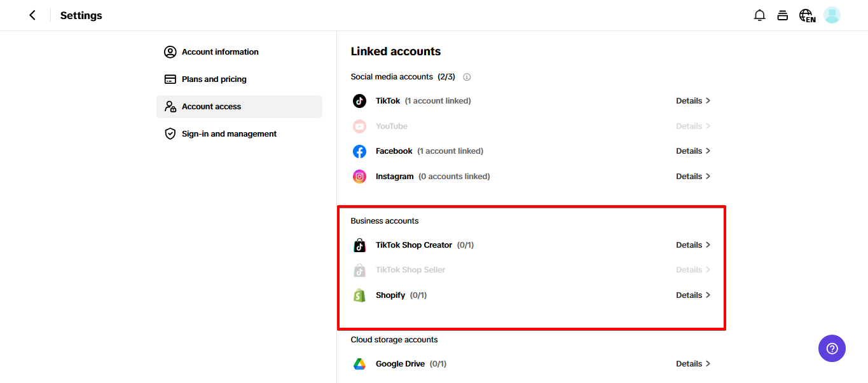The image size is (868, 383).
Task: Open Details link for Google Drive
Action: [692, 364]
